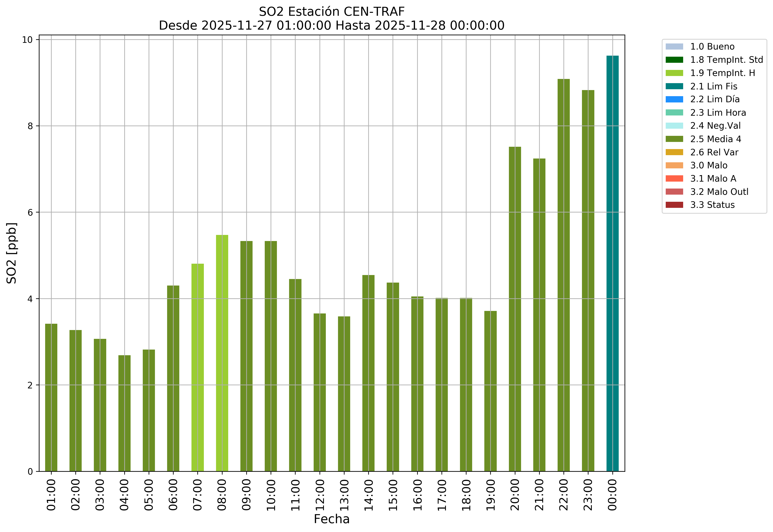Click the 3.3 Status legend swatch

pos(674,205)
